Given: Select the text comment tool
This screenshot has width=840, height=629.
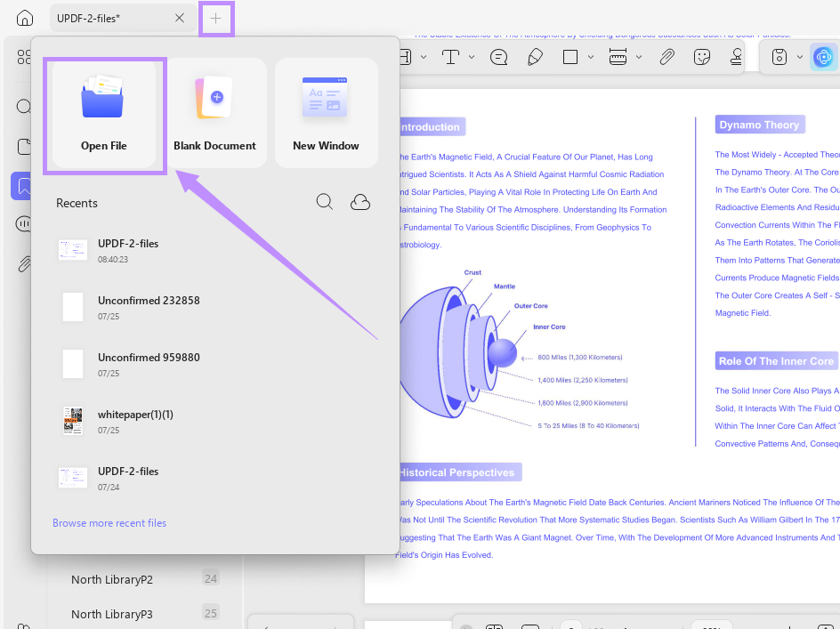Looking at the screenshot, I should coord(450,57).
